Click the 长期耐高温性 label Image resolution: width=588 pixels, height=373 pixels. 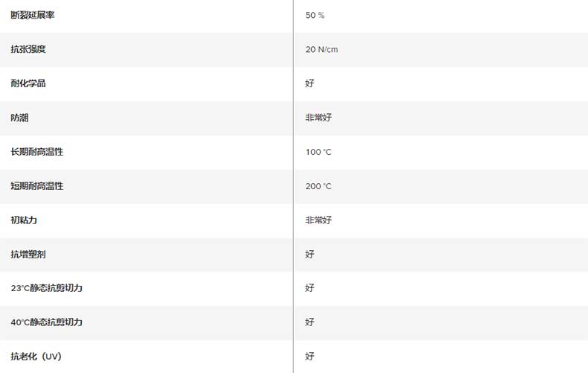(37, 152)
